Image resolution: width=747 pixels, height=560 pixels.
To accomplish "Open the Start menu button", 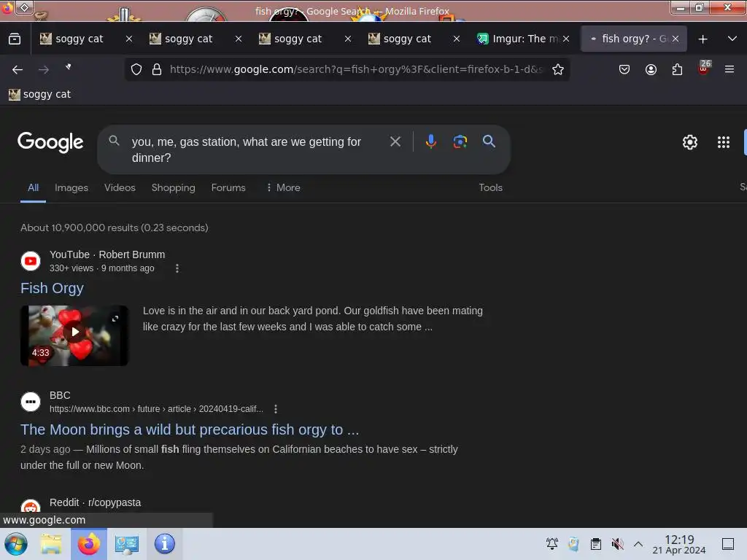I will tap(16, 544).
